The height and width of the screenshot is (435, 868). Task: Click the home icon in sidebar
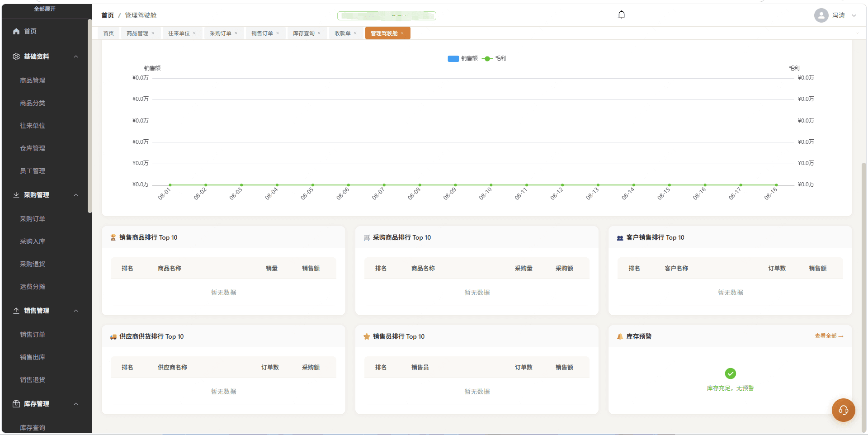click(16, 31)
